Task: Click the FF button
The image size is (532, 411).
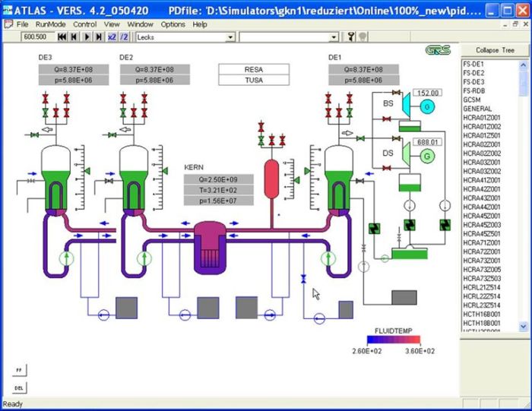Action: pos(19,370)
